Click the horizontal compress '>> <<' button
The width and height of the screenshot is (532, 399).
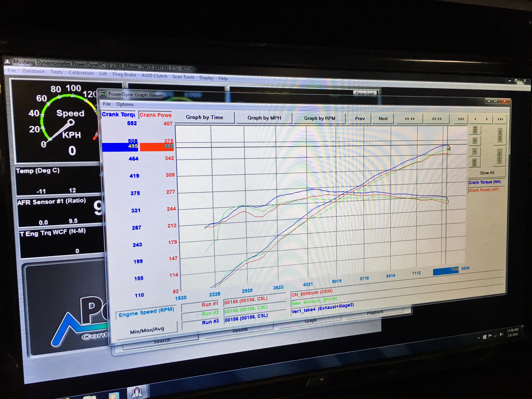(x=410, y=119)
